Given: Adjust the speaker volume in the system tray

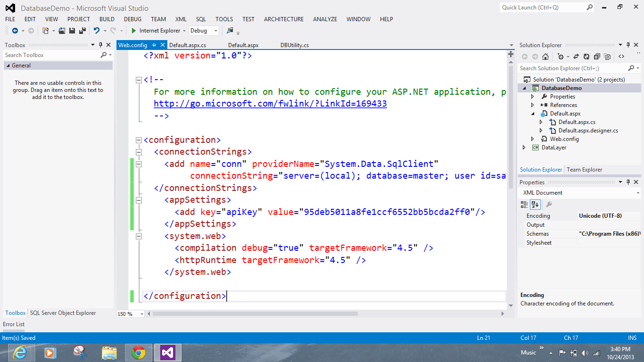Looking at the screenshot, I should tap(585, 352).
